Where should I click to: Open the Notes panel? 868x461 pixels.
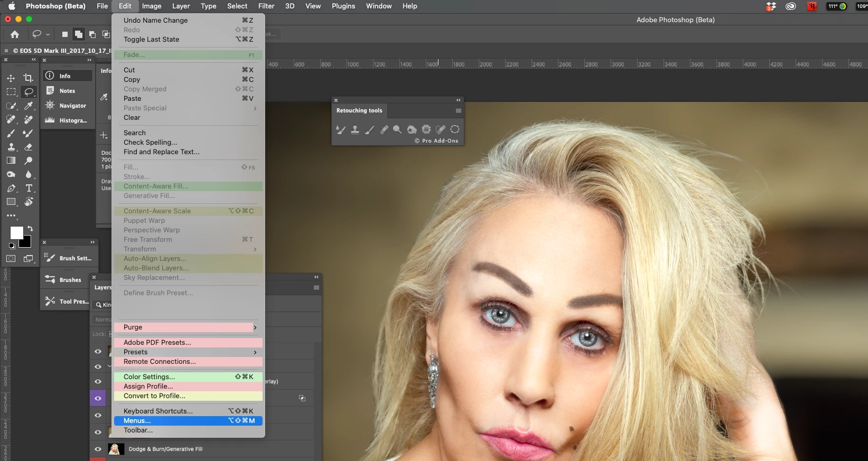(x=68, y=91)
